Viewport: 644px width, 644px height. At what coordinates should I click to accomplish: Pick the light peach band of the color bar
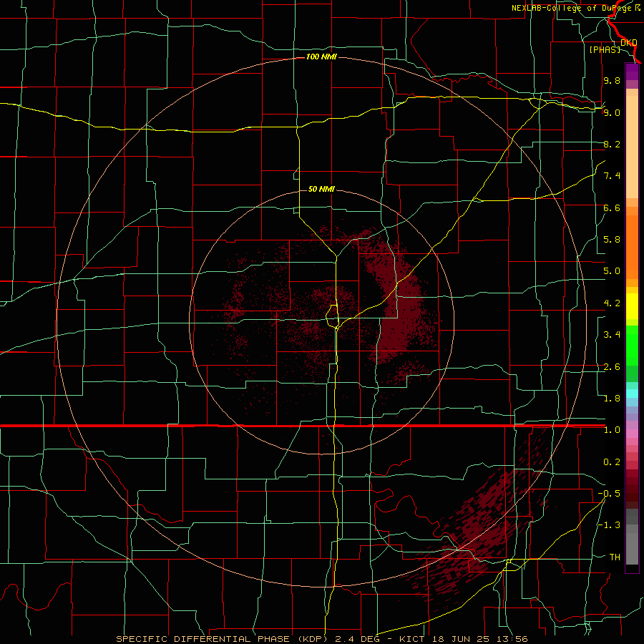(632, 148)
